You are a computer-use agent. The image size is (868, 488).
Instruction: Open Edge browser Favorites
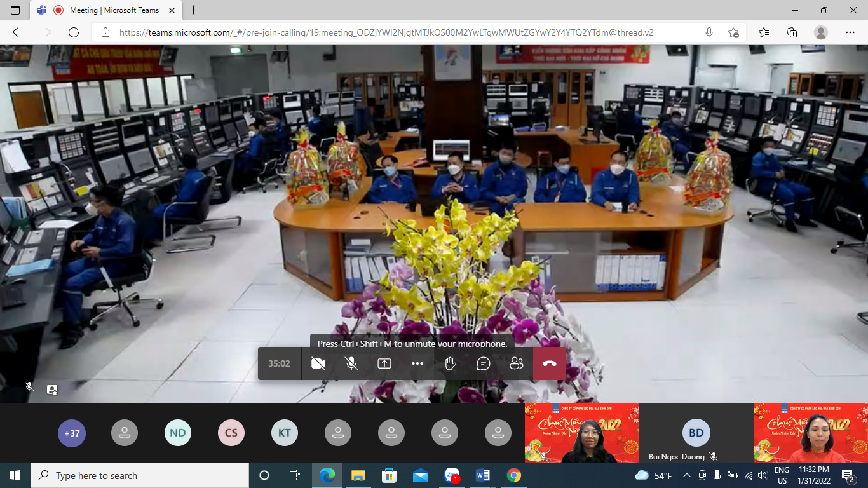click(x=764, y=32)
